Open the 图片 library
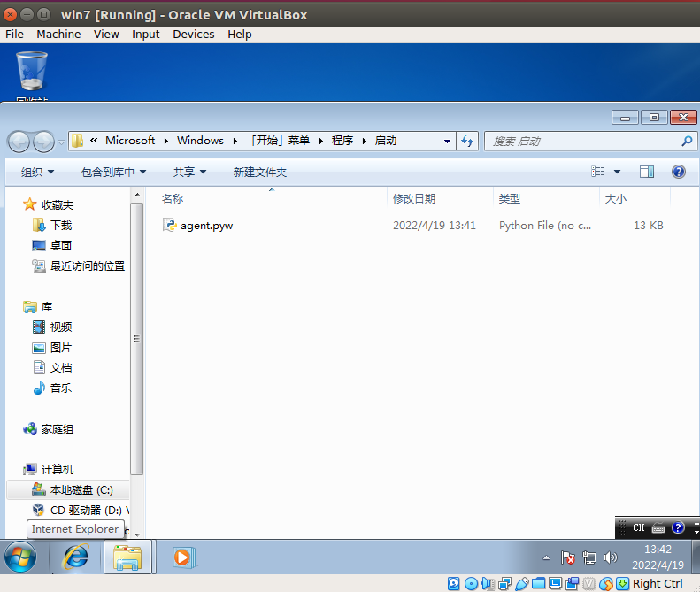Screen dimensions: 700x592 point(61,348)
